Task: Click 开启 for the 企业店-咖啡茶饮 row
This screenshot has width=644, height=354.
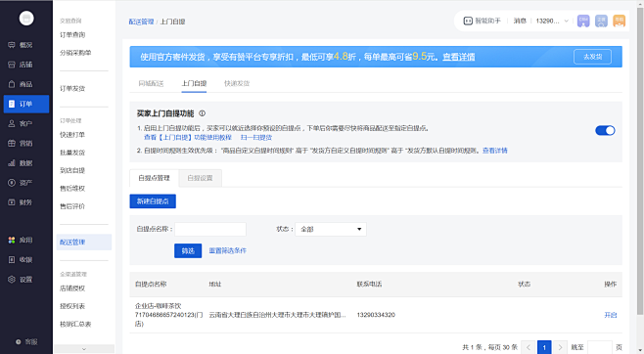Action: 611,315
